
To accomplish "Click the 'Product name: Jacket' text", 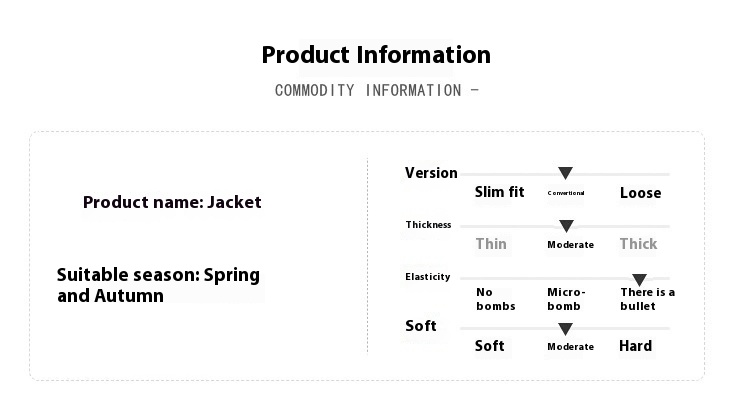I will (172, 202).
